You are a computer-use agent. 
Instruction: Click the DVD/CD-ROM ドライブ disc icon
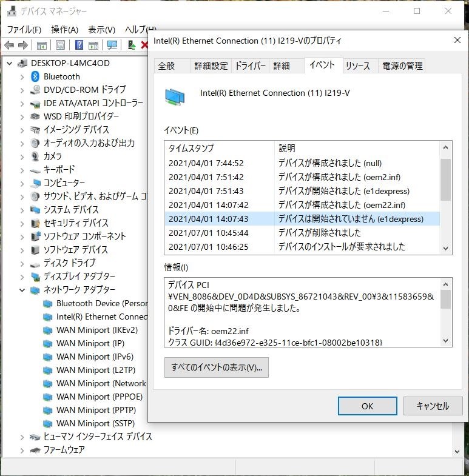[35, 90]
